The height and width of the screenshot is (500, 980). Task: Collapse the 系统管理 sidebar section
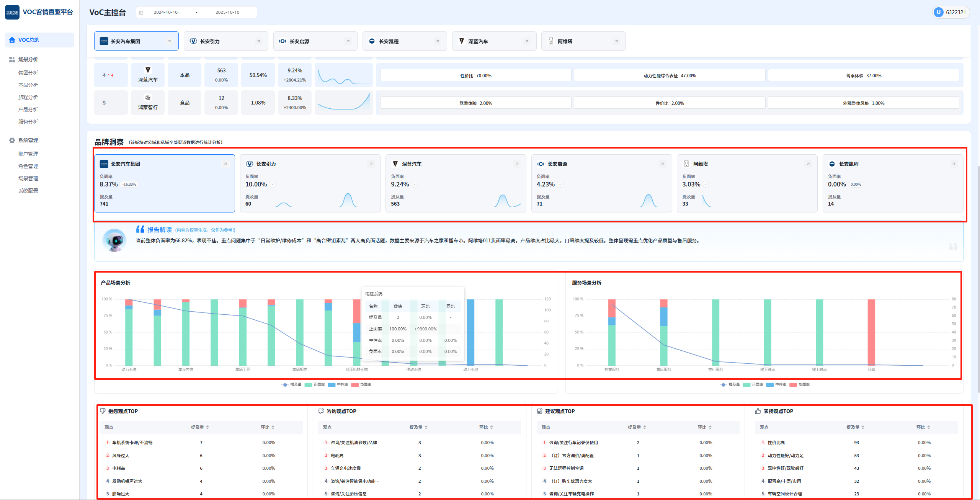[x=28, y=140]
